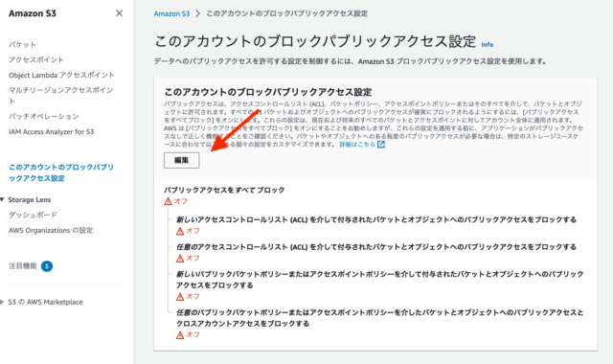
Task: Select the 任意のアクセスコントロールリスト (ACL) setting text
Action: [x=376, y=247]
